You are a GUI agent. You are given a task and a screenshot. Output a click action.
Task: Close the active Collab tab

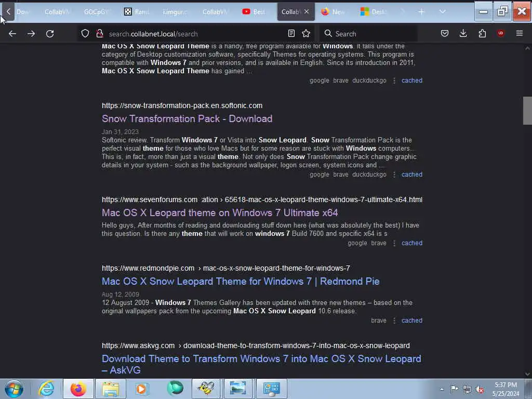[307, 11]
